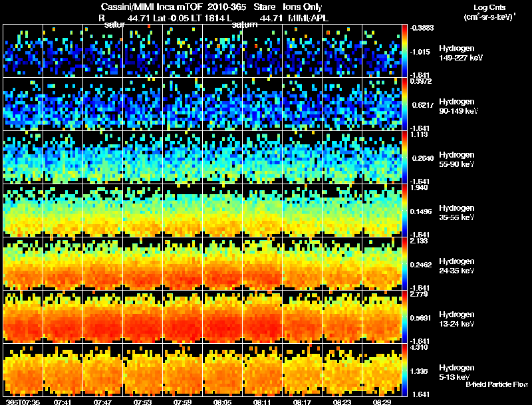
Task: Click the '0.2640' color scale value
Action: (423, 158)
